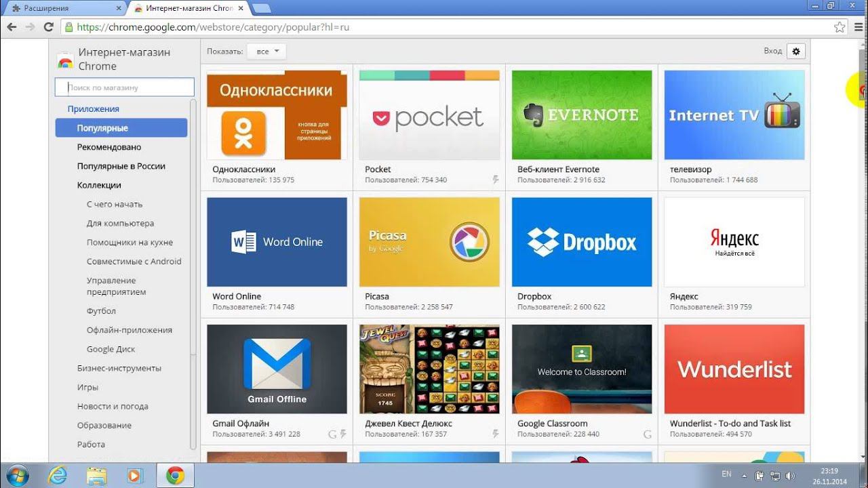Image resolution: width=868 pixels, height=488 pixels.
Task: Open the volume control in the tray
Action: [791, 476]
